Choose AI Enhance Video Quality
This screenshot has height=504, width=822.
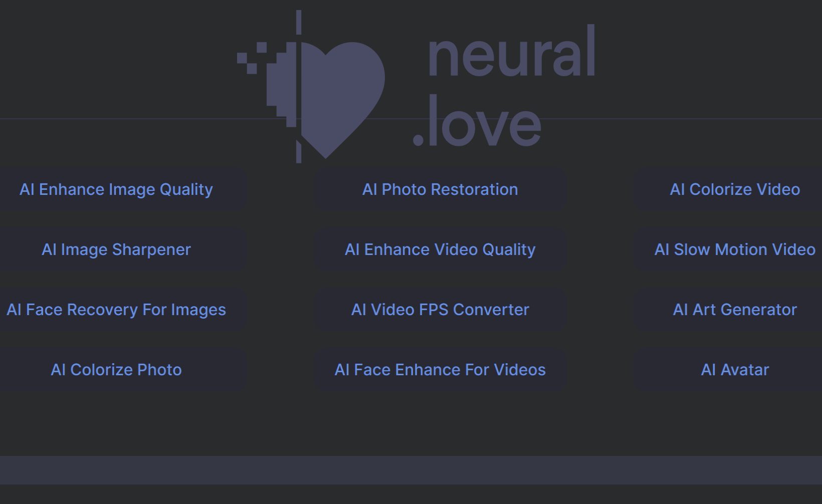pos(440,249)
